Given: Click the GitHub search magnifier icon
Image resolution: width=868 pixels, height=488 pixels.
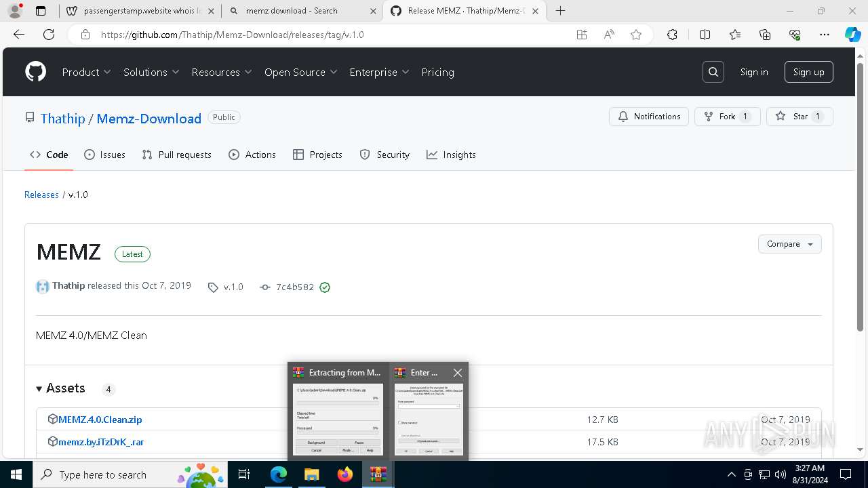Looking at the screenshot, I should pos(713,72).
